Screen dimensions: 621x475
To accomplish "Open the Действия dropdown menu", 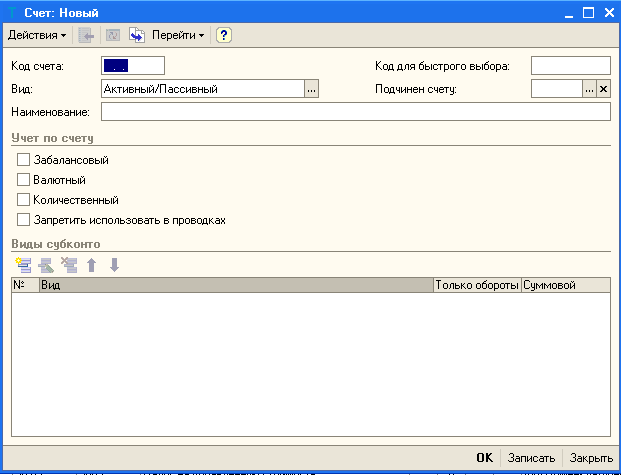I will [37, 35].
